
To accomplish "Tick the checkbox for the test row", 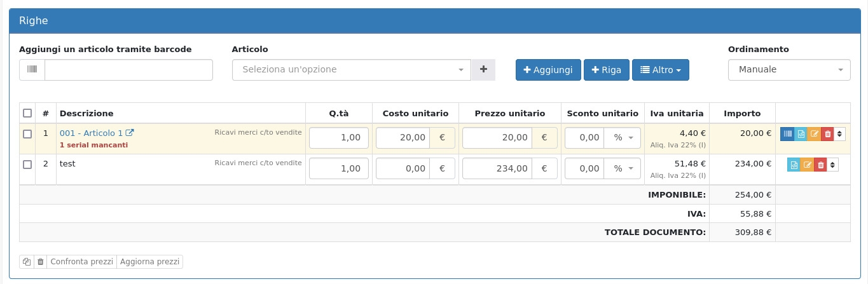I will [27, 165].
